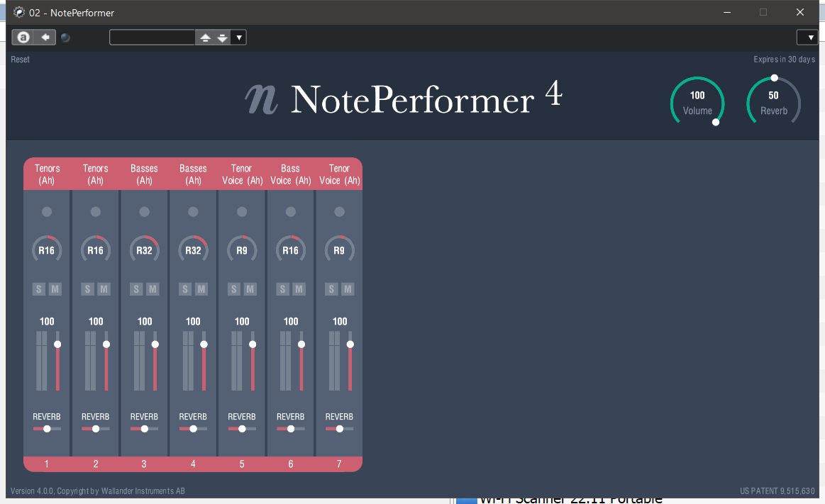Mute channel 7 Tenor Voice
The width and height of the screenshot is (825, 504).
(x=348, y=289)
